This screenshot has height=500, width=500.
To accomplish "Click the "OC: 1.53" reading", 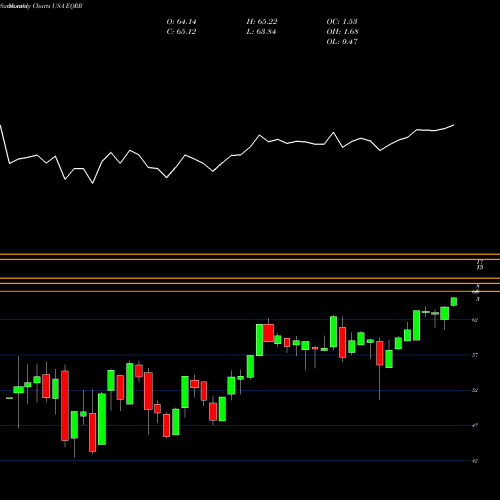I will point(342,22).
